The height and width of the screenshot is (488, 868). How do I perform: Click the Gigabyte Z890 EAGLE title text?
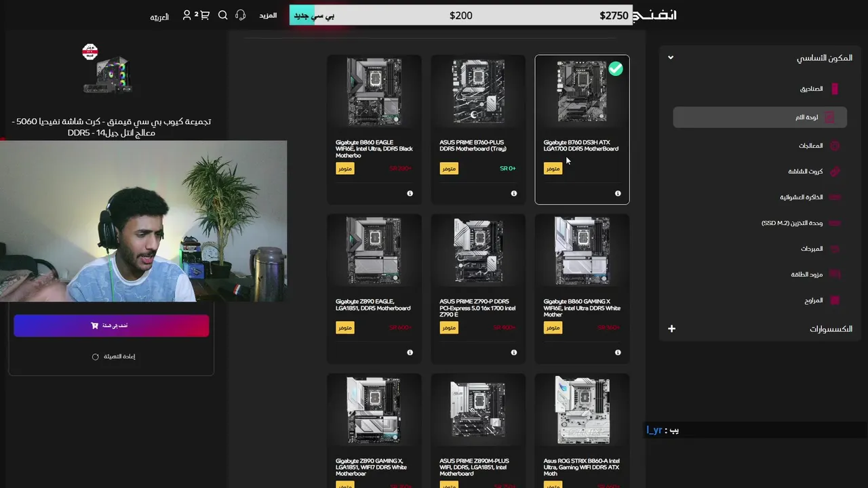[x=374, y=305]
